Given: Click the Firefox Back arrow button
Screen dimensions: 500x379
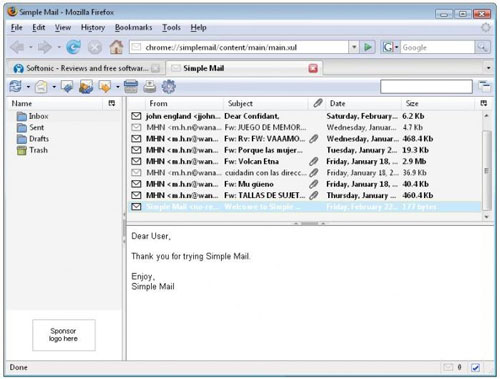Looking at the screenshot, I should [17, 47].
